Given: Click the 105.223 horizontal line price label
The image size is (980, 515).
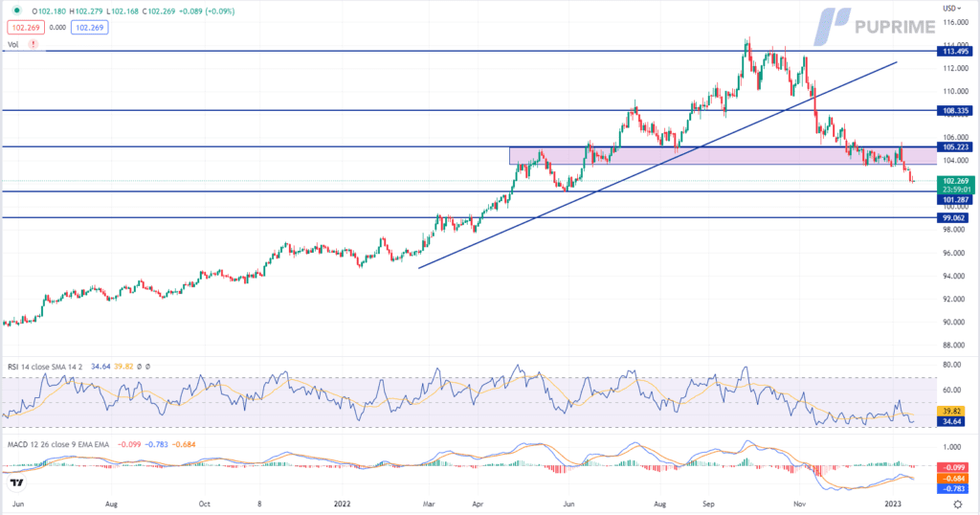Looking at the screenshot, I should tap(955, 146).
